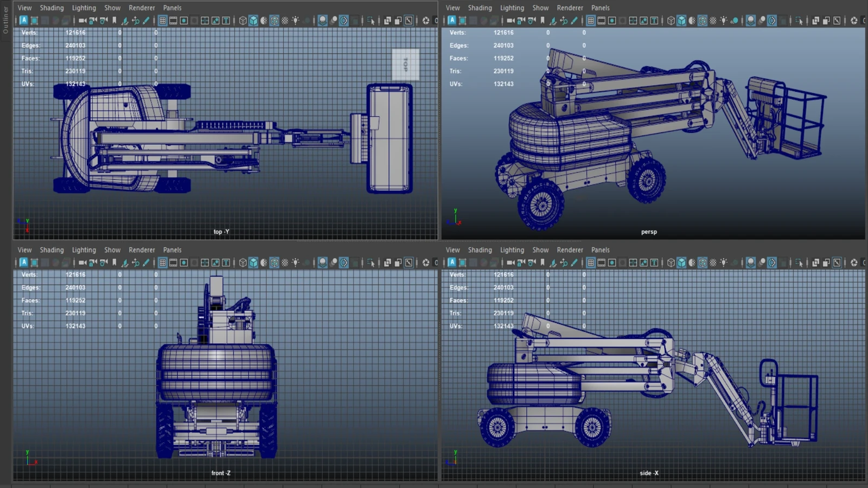Click Isolate Select in the front -Z panel
The height and width of the screenshot is (488, 868).
click(371, 262)
